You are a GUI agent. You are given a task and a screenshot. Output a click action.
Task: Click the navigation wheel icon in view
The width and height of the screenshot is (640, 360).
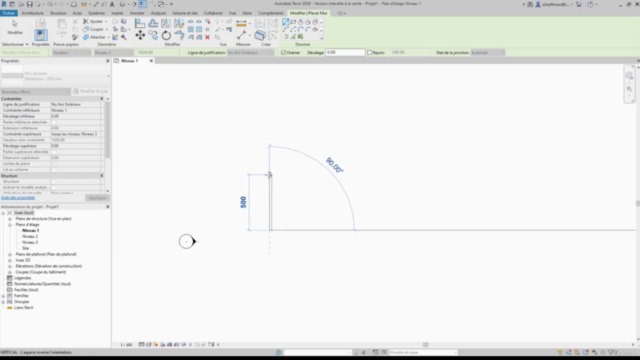(x=629, y=76)
